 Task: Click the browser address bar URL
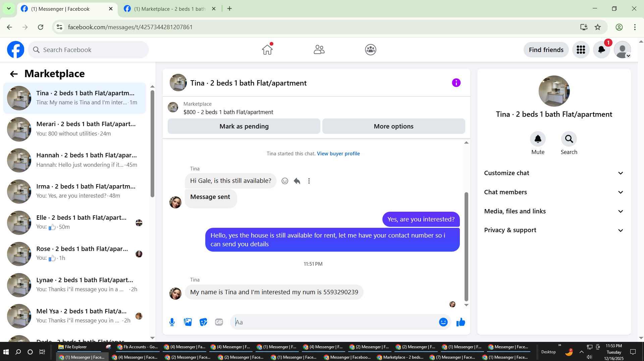click(130, 27)
